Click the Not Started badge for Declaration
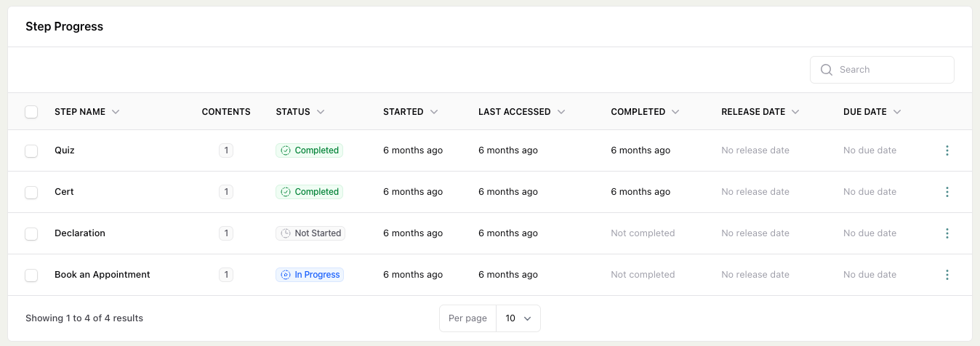Viewport: 980px width, 346px height. coord(310,233)
